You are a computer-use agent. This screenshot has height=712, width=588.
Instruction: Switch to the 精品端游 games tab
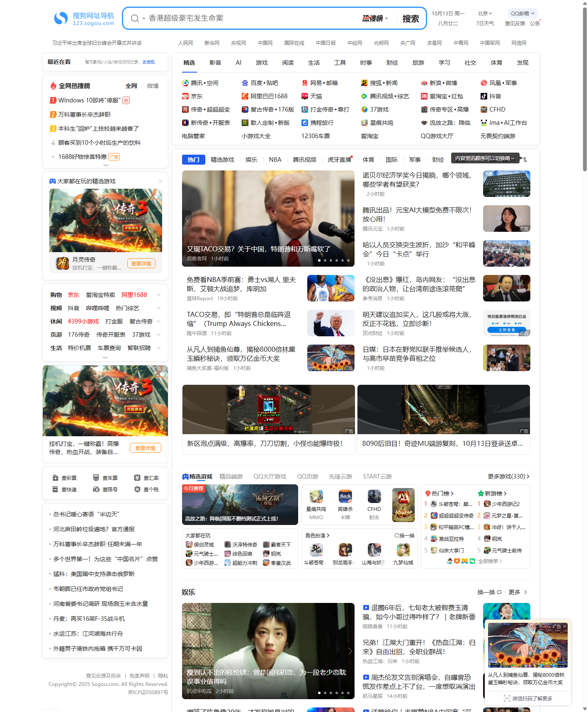[x=231, y=476]
